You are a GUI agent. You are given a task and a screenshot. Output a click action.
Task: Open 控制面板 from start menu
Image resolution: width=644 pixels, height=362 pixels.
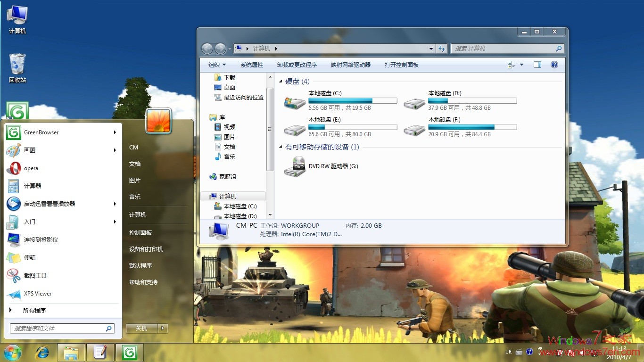pos(140,233)
